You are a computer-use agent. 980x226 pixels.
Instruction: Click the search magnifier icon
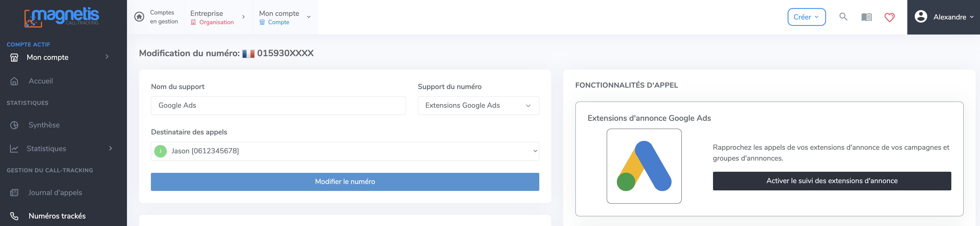pos(843,17)
